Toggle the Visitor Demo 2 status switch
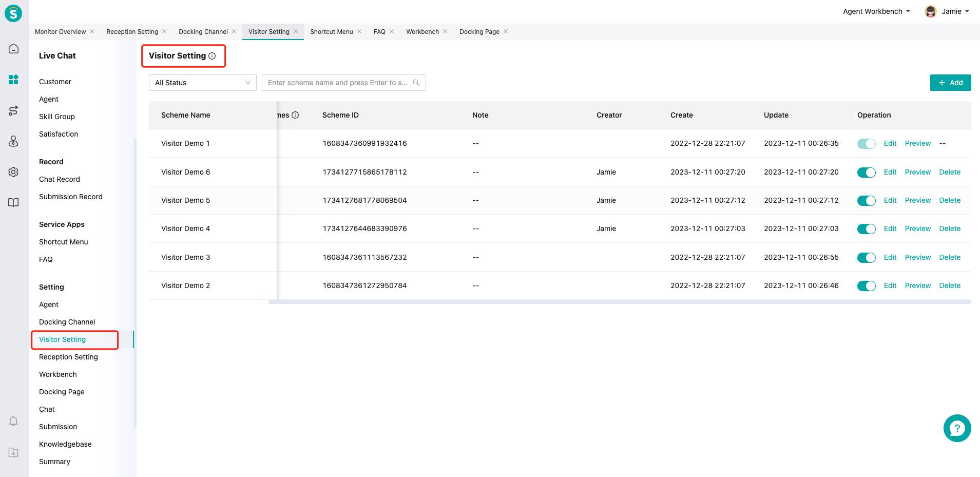The height and width of the screenshot is (477, 980). [x=867, y=286]
